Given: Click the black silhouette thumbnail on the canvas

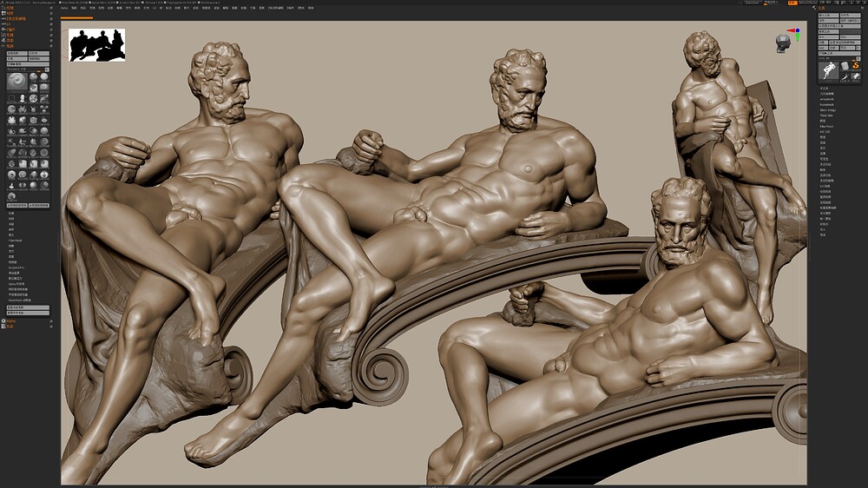Looking at the screenshot, I should [97, 45].
